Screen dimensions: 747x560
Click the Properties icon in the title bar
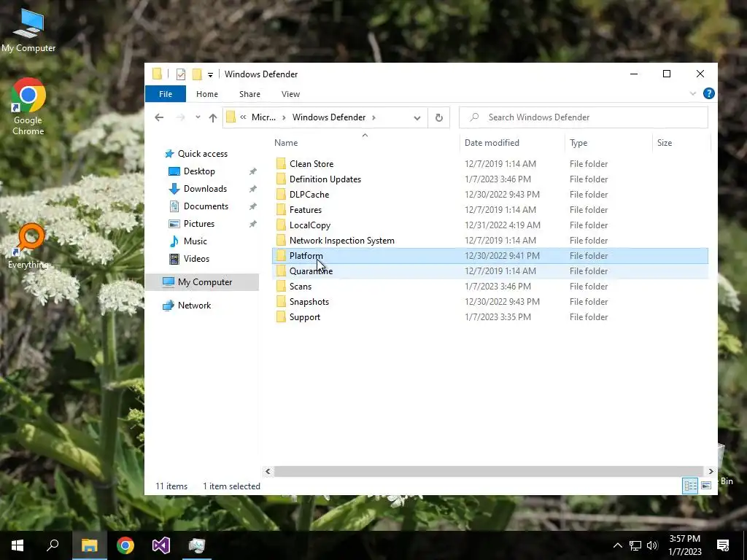coord(181,74)
